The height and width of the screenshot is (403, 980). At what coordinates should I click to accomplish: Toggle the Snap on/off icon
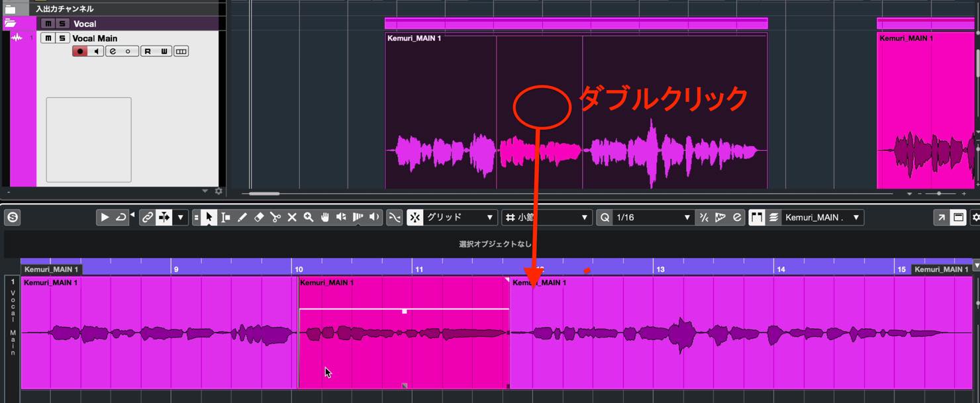(415, 217)
